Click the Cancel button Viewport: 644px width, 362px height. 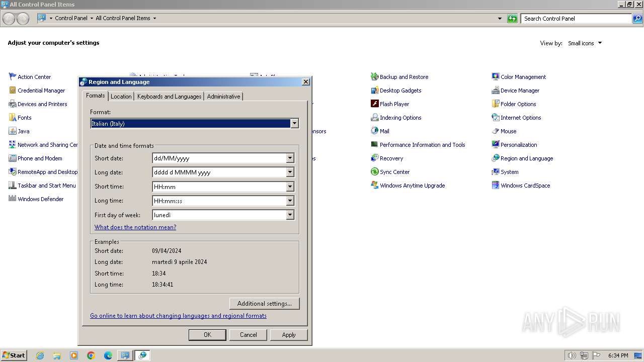click(249, 335)
